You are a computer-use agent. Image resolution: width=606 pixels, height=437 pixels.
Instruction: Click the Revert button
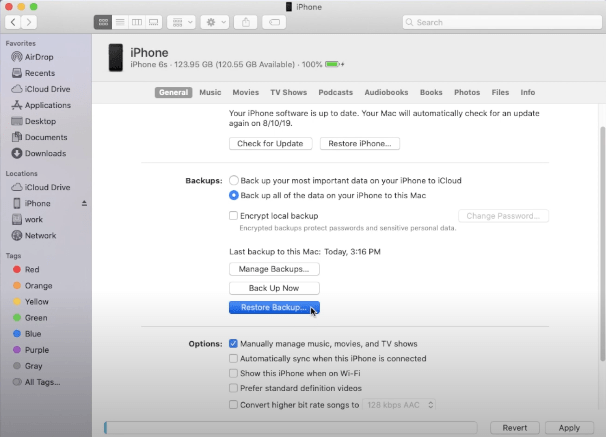click(x=514, y=428)
